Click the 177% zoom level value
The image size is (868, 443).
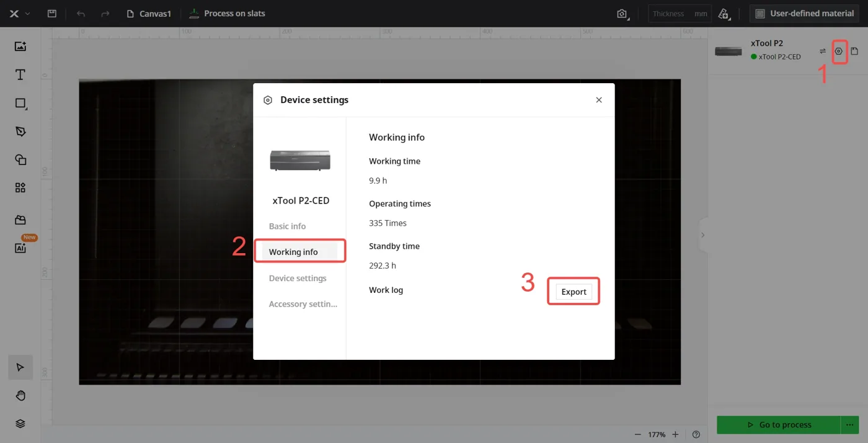(657, 435)
